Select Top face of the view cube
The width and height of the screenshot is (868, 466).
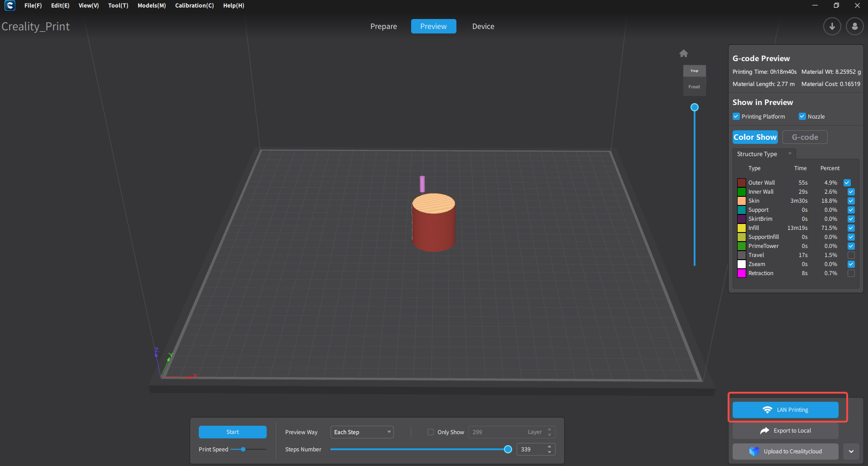click(694, 71)
